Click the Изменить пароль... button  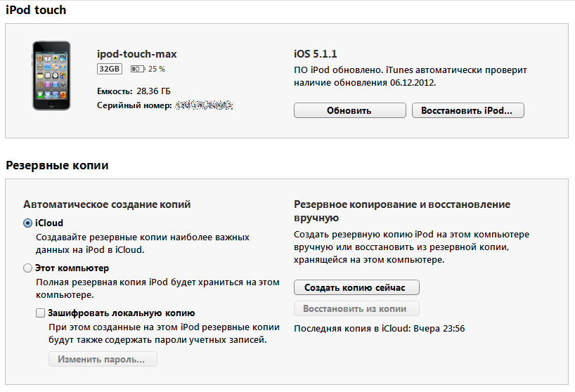tap(103, 359)
